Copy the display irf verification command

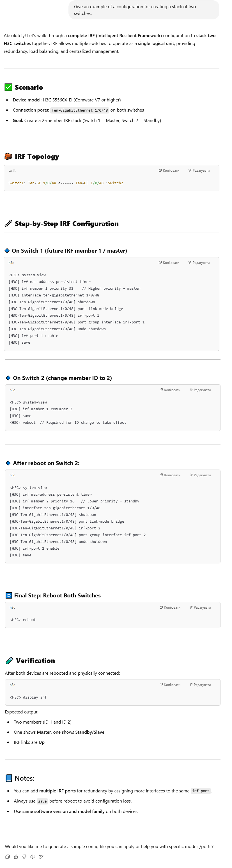tap(170, 685)
